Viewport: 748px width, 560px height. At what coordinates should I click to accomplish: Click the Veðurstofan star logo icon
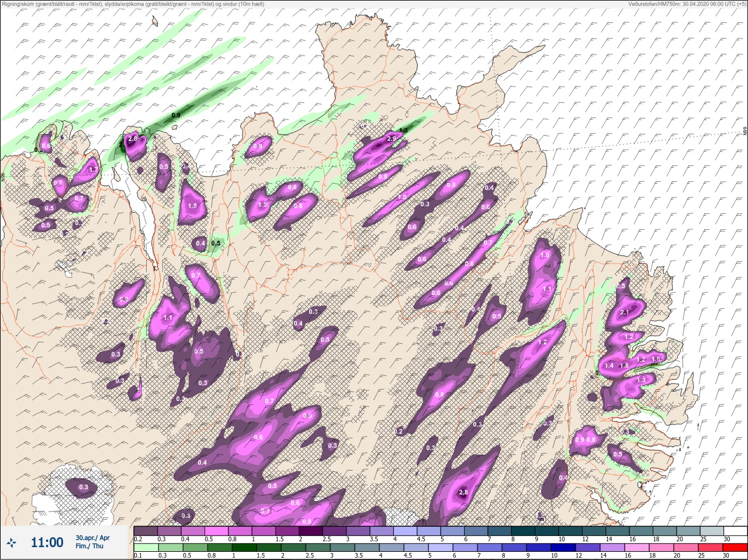[x=11, y=542]
